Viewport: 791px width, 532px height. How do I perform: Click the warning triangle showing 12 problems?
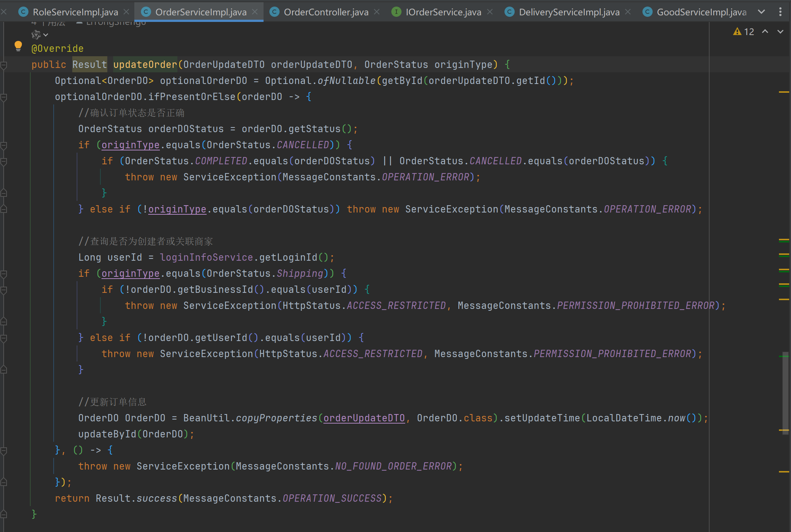pyautogui.click(x=737, y=32)
